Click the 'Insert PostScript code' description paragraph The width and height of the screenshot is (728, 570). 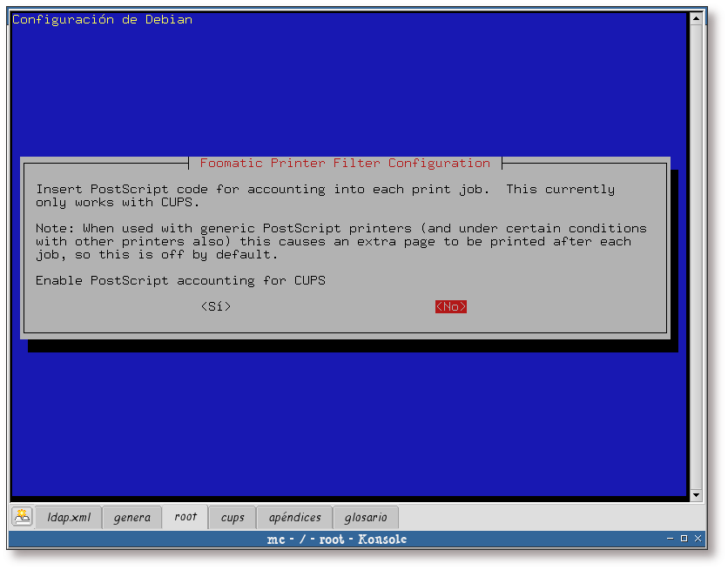[325, 195]
